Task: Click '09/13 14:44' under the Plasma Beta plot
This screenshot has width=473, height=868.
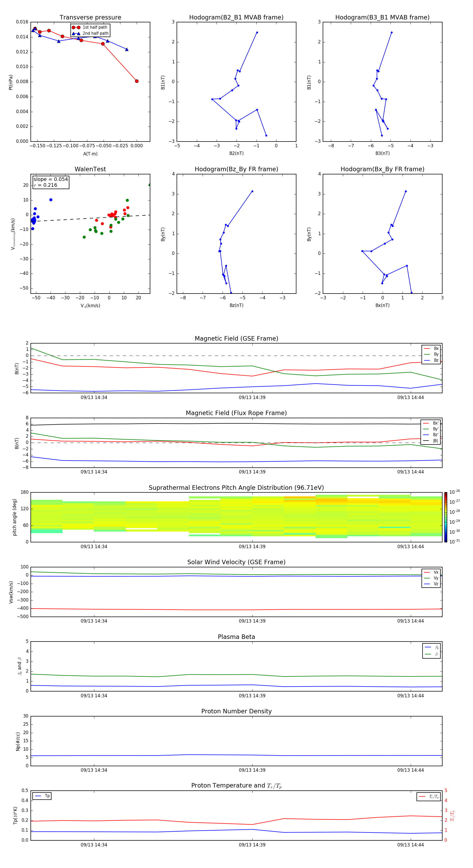Action: tap(410, 695)
